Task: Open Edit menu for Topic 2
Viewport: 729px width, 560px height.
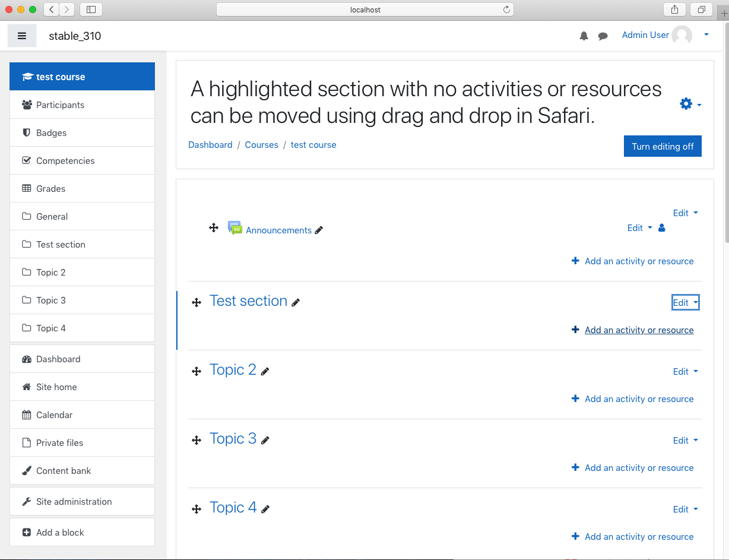Action: pyautogui.click(x=685, y=371)
